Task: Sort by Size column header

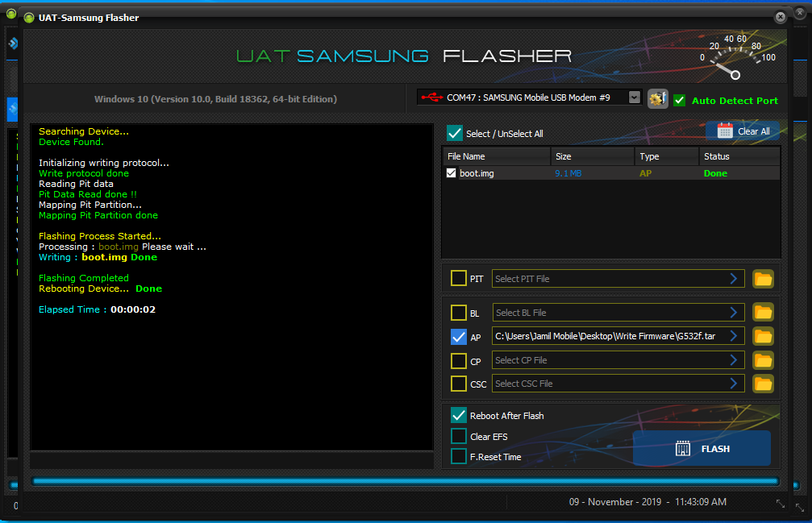Action: click(593, 156)
